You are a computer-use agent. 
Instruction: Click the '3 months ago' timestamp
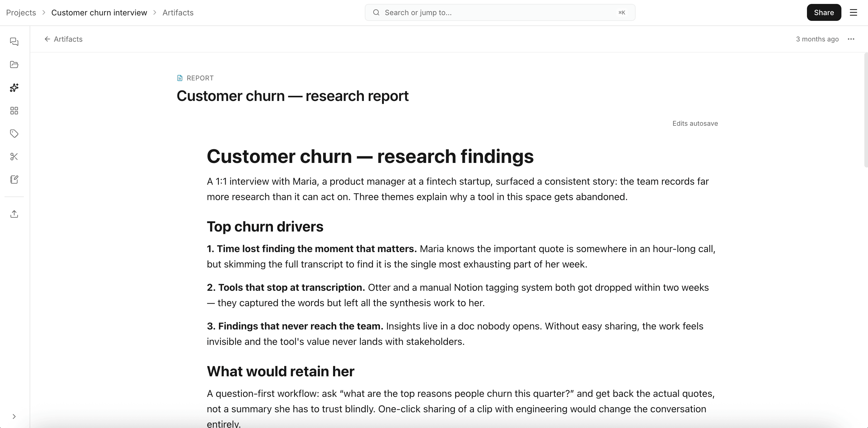(x=817, y=39)
